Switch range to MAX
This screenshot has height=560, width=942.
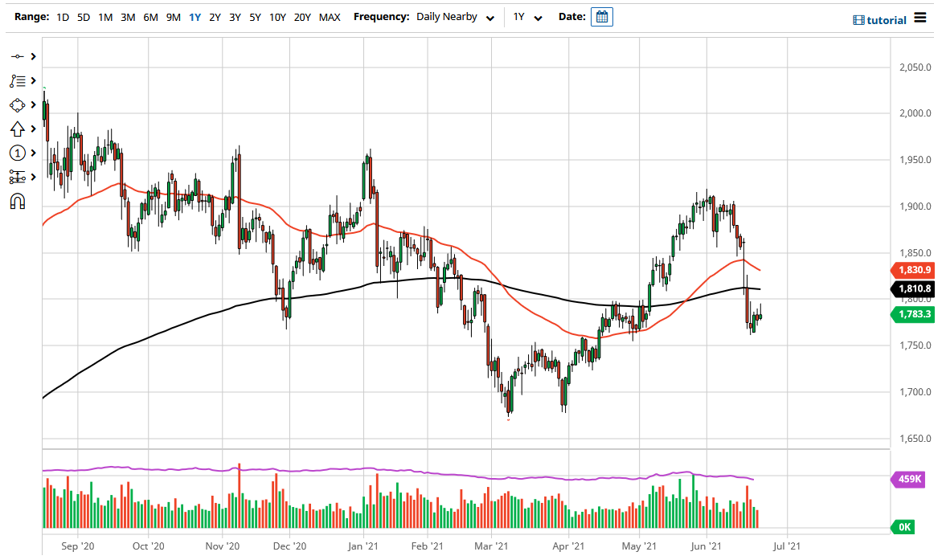tap(330, 18)
